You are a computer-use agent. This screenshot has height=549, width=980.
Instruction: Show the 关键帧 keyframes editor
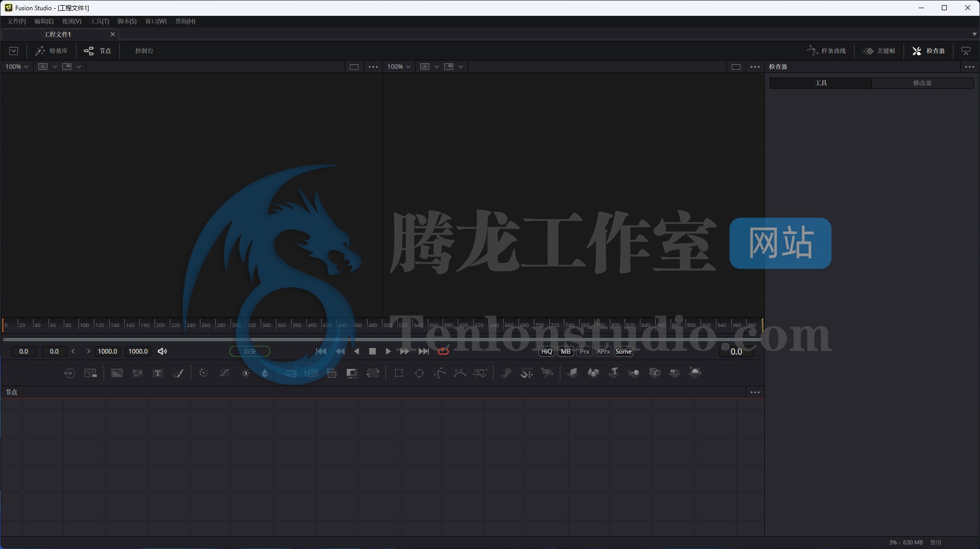pyautogui.click(x=879, y=51)
